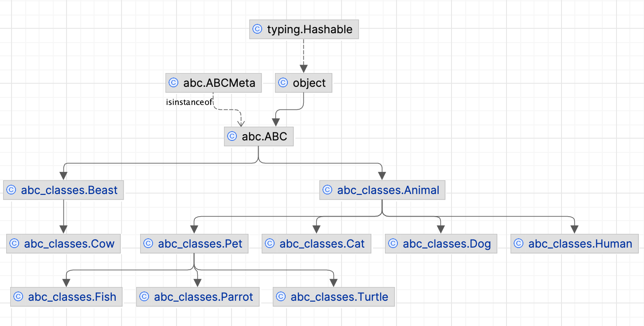644x326 pixels.
Task: Select the abc_classes.Parrot class label
Action: coord(204,297)
